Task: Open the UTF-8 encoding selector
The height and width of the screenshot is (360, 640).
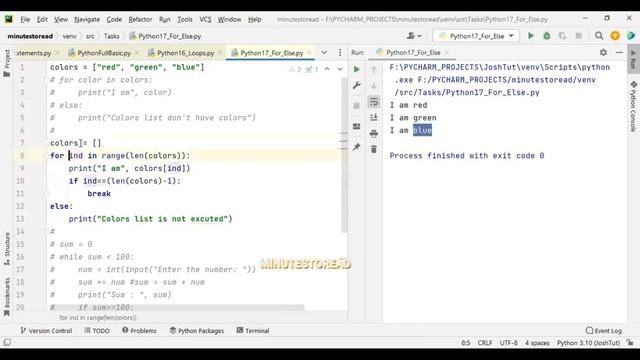Action: pos(509,342)
